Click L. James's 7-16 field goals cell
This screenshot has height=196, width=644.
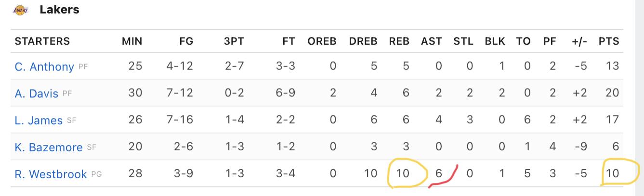tap(180, 120)
